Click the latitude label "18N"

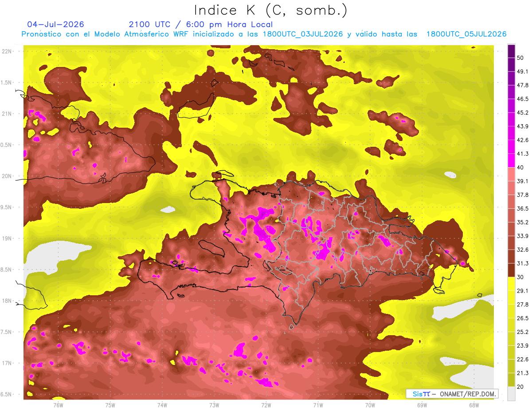[x=8, y=301]
